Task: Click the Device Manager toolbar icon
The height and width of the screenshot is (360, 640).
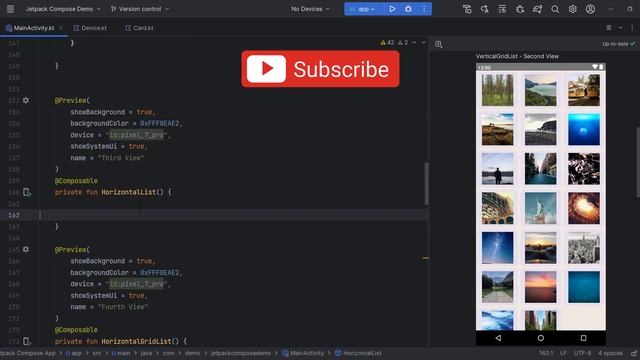Action: [467, 9]
